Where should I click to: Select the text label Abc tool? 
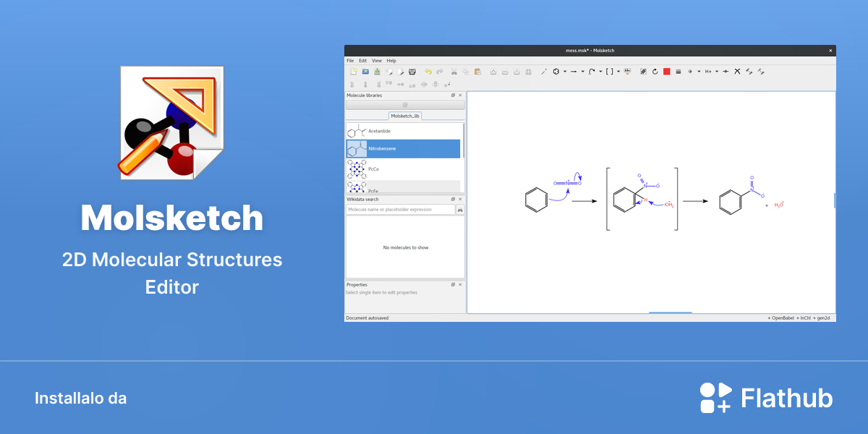coord(628,72)
